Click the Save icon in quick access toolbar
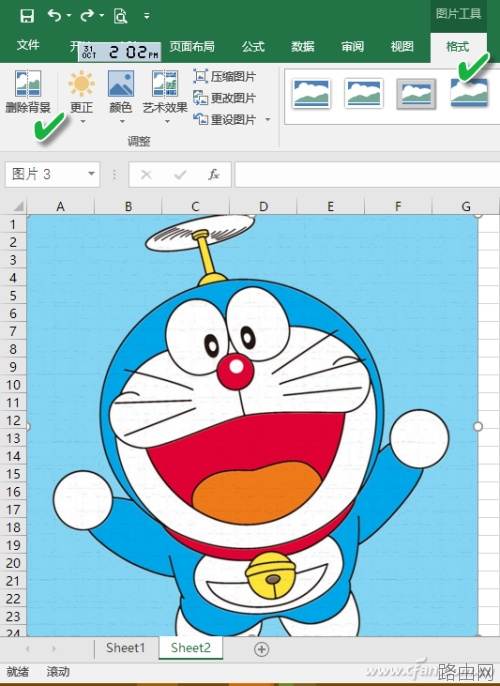 27,16
